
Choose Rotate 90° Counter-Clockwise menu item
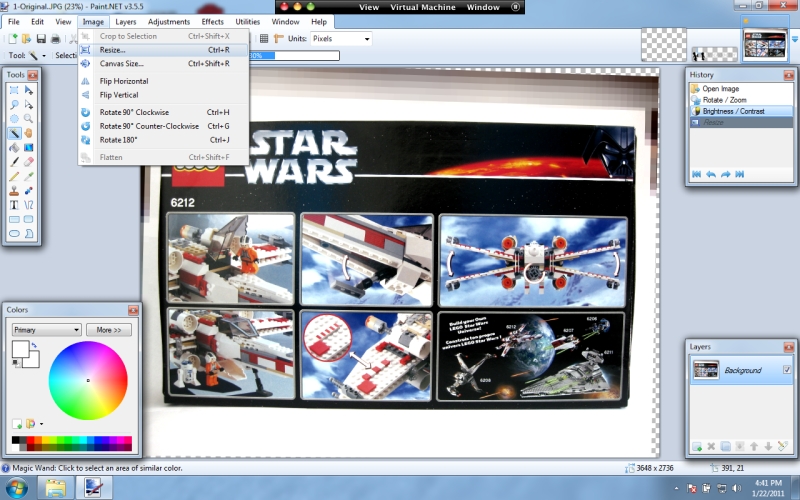(163, 126)
